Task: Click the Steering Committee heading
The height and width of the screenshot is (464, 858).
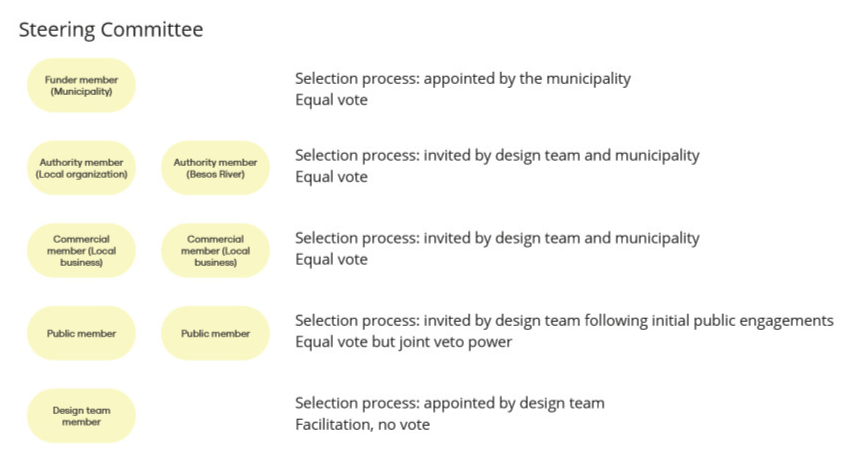Action: click(x=111, y=30)
